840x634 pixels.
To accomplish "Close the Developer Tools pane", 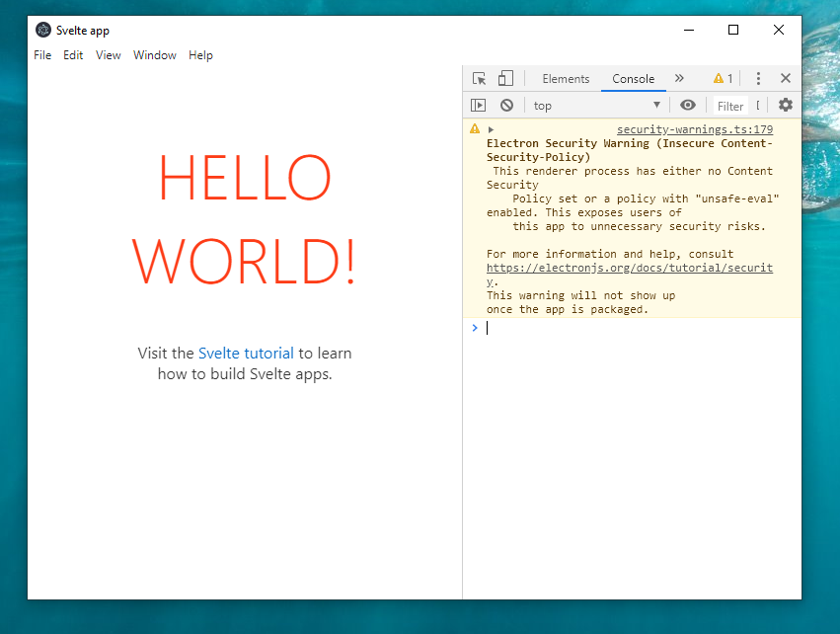I will pyautogui.click(x=785, y=78).
